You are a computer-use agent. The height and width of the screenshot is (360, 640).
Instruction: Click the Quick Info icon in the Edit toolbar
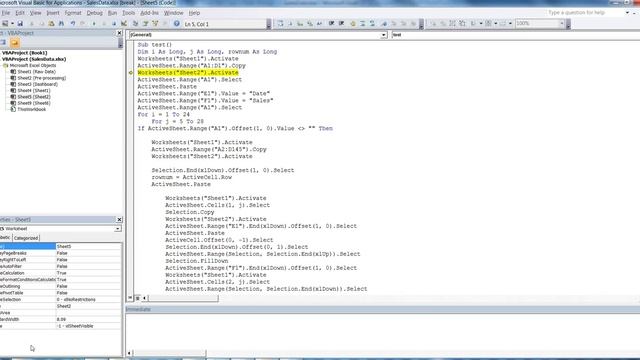(300, 24)
